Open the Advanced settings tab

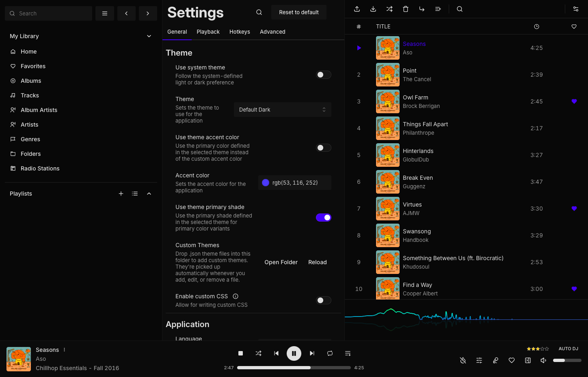(272, 32)
